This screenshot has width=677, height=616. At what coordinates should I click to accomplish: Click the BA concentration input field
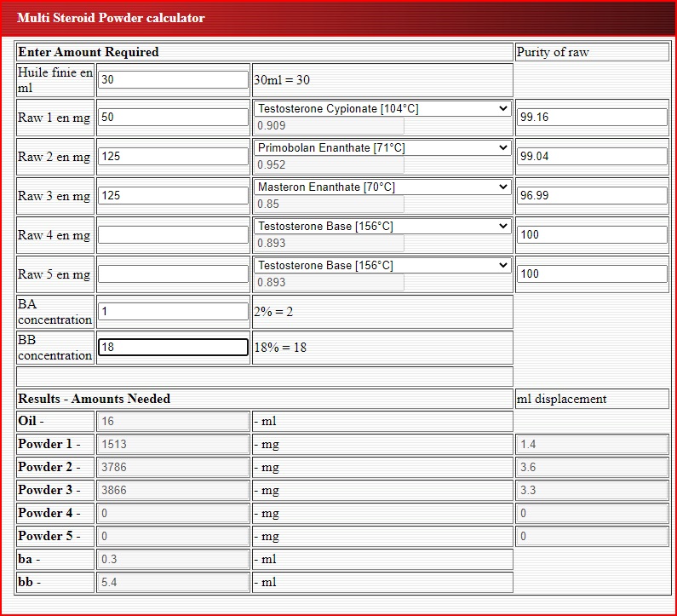[x=173, y=312]
